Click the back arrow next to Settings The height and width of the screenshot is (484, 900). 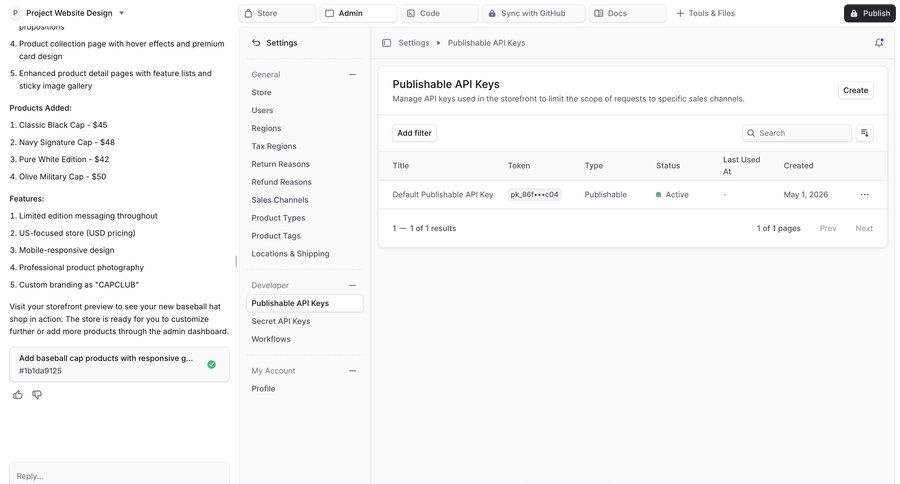pyautogui.click(x=256, y=42)
